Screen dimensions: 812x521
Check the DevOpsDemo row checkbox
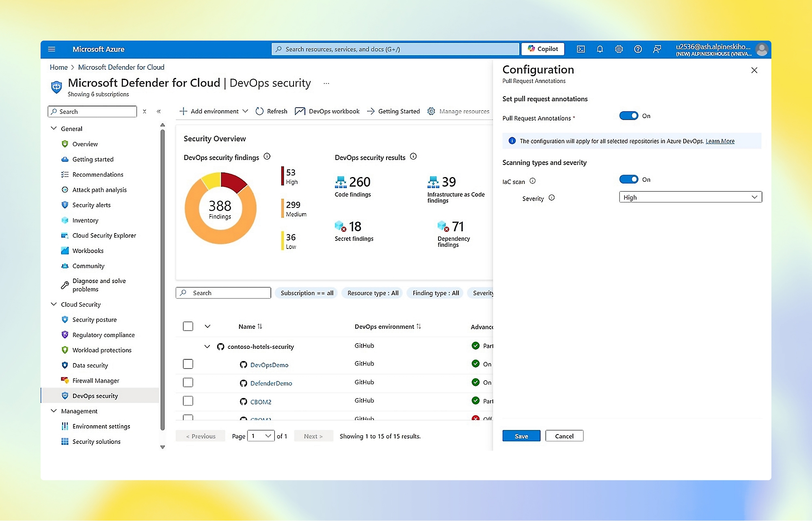[x=188, y=364]
